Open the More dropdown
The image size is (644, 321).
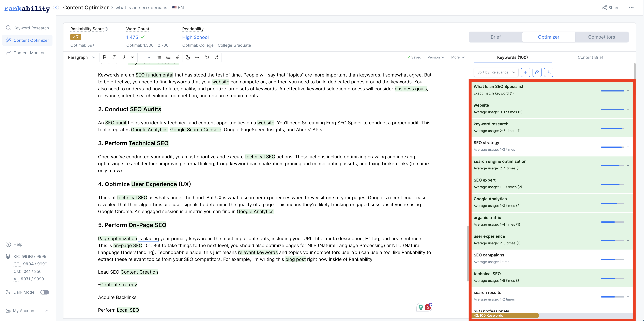click(458, 57)
